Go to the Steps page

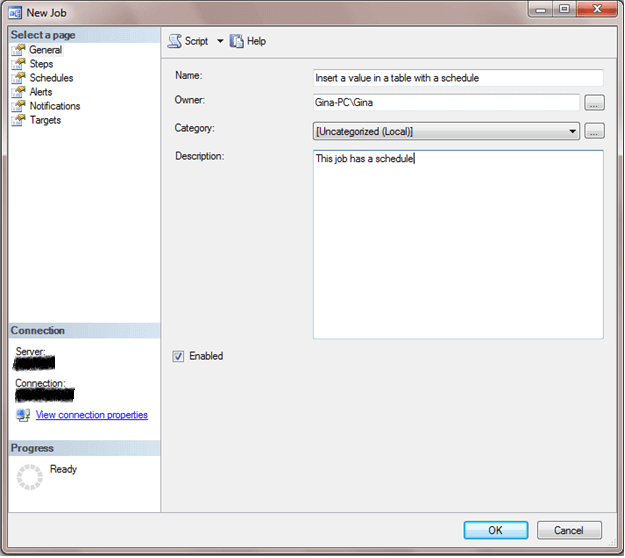41,64
